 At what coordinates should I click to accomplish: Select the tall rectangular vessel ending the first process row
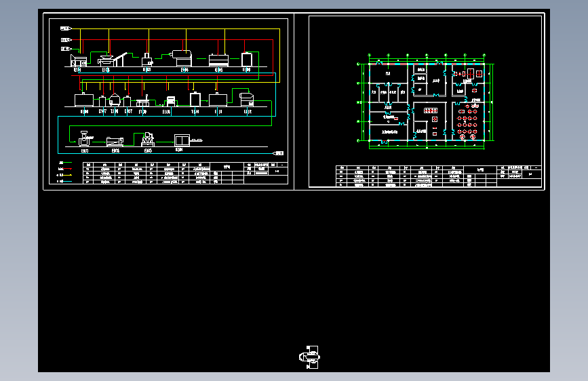[247, 60]
